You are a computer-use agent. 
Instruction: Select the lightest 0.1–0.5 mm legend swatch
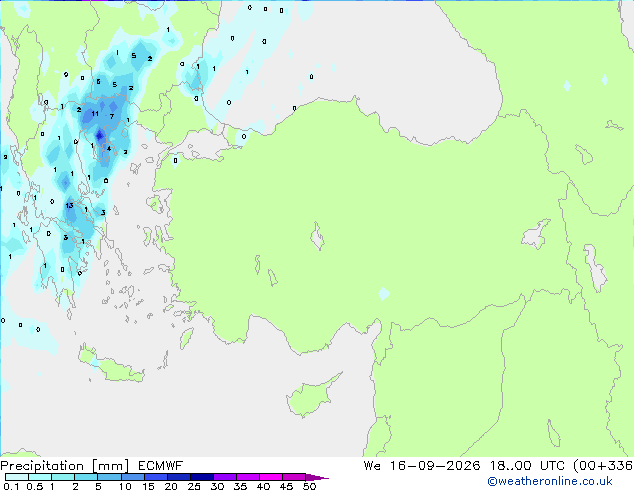pyautogui.click(x=17, y=477)
